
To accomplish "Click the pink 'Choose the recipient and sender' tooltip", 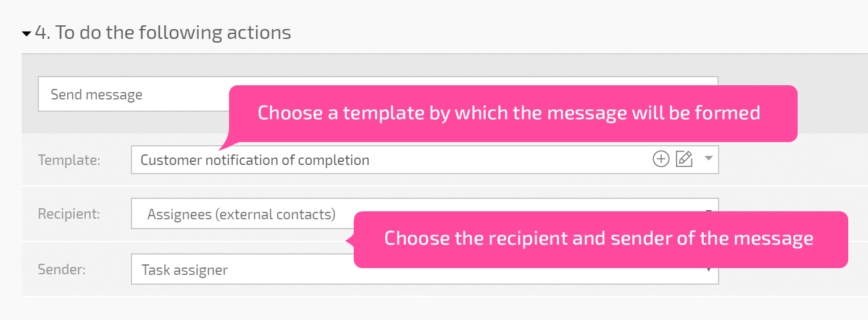I will (x=601, y=240).
